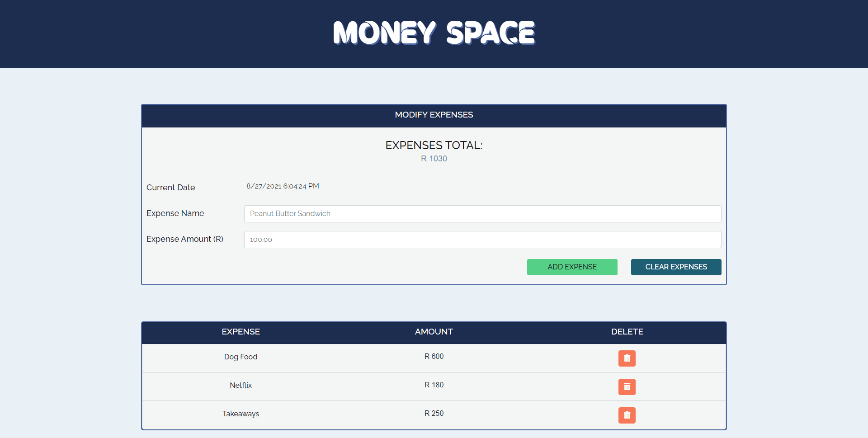Focus the Expense Name input field

[x=482, y=214]
